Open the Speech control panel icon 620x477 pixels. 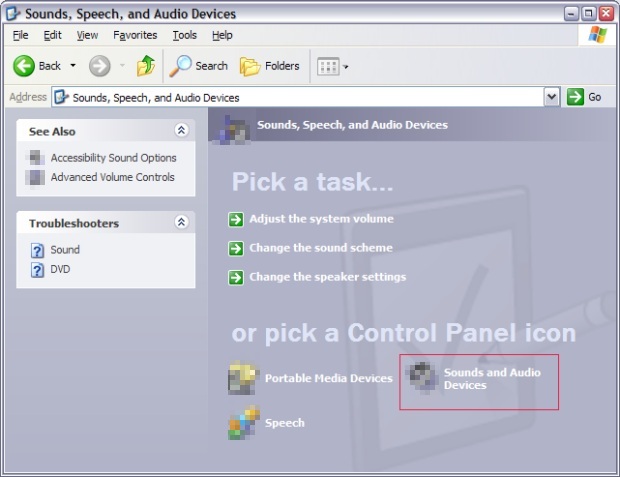pos(243,422)
